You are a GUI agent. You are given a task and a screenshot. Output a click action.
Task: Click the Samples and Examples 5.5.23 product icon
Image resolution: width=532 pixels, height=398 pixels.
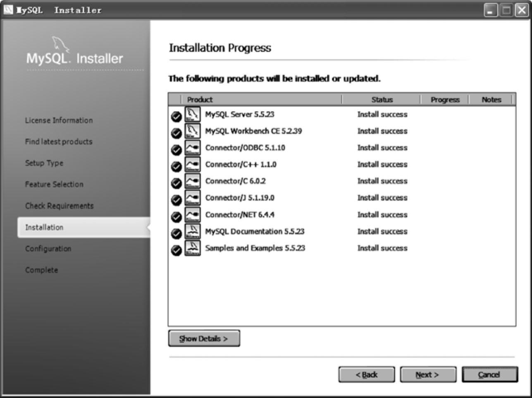pos(193,248)
